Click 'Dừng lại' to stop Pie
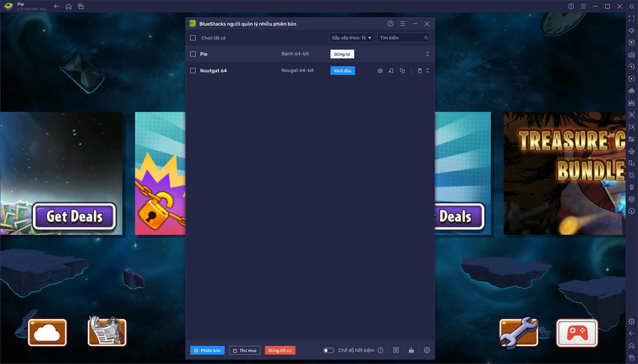Screen dimensions: 638x364 [342, 54]
